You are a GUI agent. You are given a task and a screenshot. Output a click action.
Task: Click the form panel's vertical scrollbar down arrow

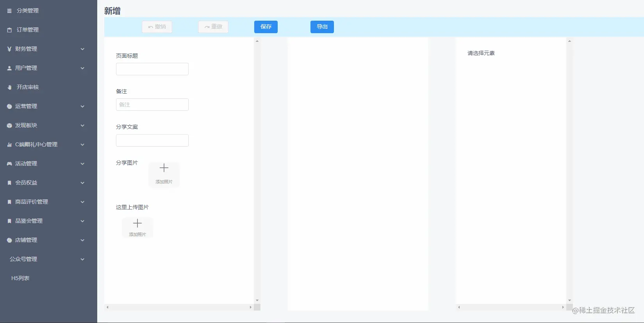coord(257,300)
